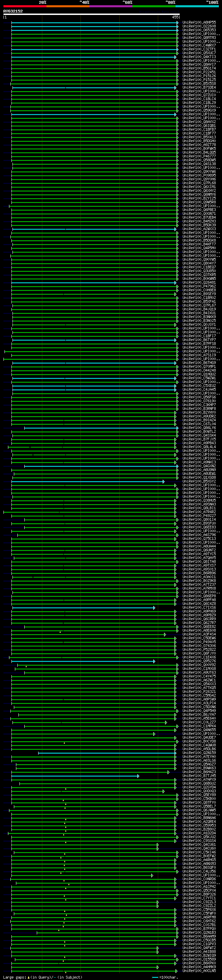Select the UniRef100_Q38HU5 hit label
Viewport: 222px width, 980px height.
(x=199, y=500)
